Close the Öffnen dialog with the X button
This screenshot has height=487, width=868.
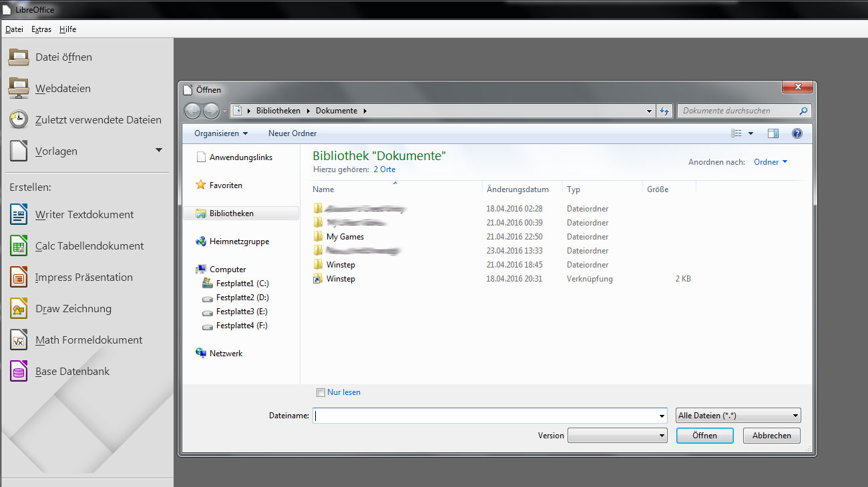[797, 87]
